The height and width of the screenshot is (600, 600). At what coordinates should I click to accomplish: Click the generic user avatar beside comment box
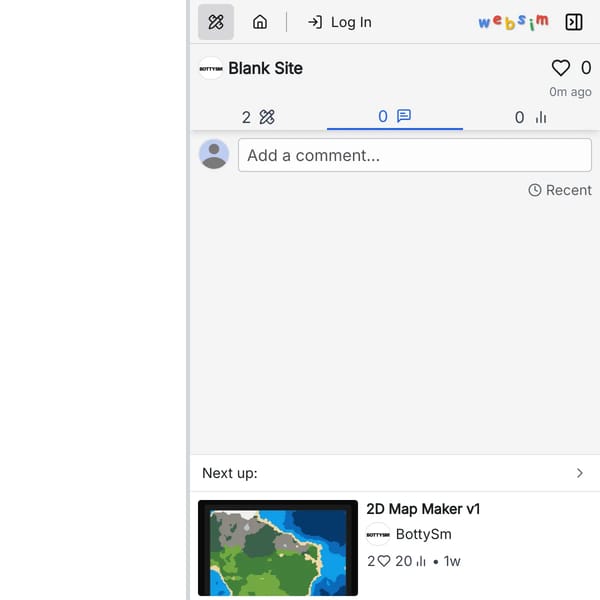tap(214, 154)
